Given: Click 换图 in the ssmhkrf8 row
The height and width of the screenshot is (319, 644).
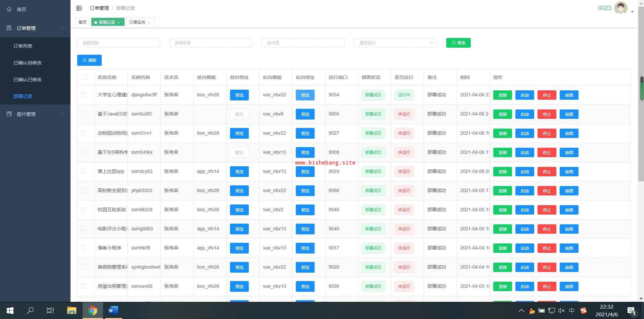Looking at the screenshot, I should [x=569, y=248].
